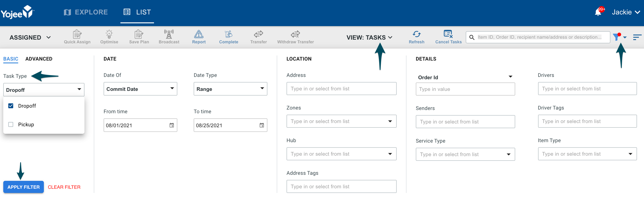644x199 pixels.
Task: Click the Address Tags input field
Action: [x=341, y=186]
